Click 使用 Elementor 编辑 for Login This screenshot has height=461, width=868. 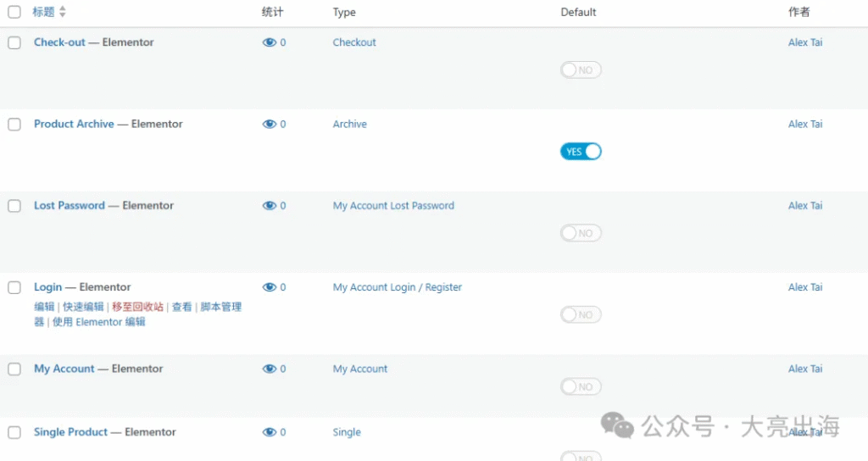98,322
